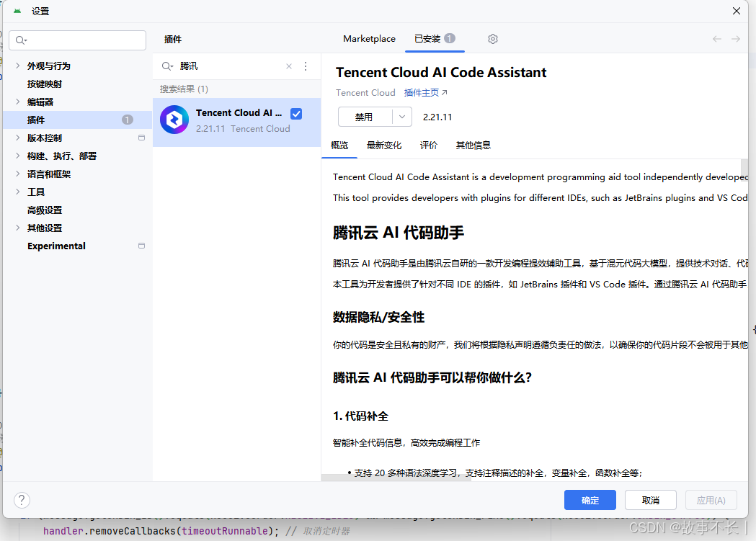Select Experimental in the settings tree
This screenshot has width=756, height=541.
(x=56, y=246)
